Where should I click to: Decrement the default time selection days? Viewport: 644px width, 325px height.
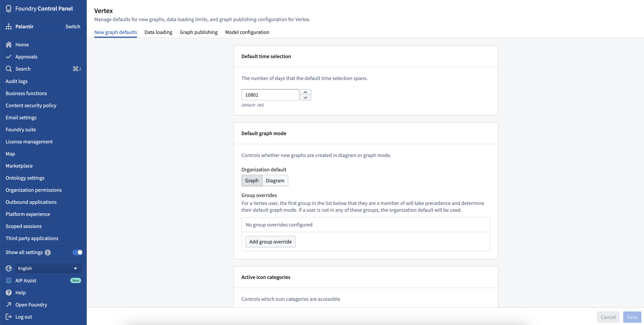pyautogui.click(x=306, y=98)
